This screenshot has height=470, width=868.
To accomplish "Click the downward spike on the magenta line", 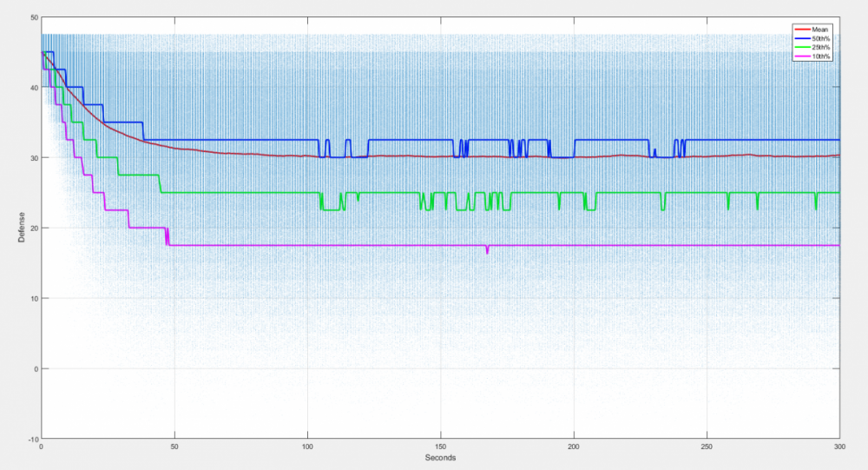I will tap(487, 251).
